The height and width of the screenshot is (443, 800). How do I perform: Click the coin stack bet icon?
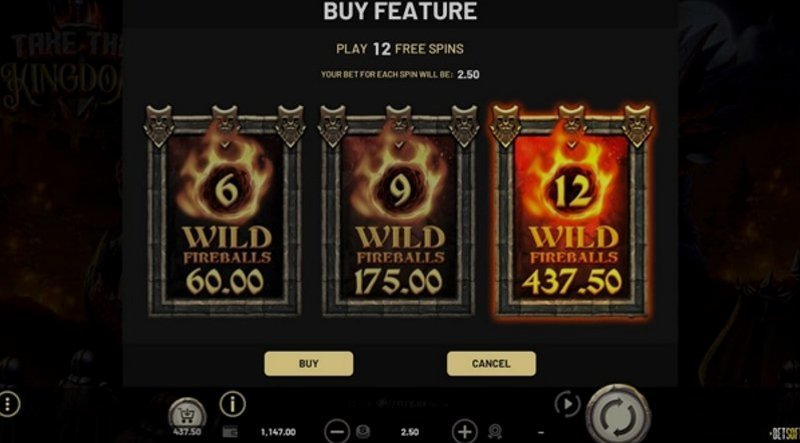click(363, 432)
